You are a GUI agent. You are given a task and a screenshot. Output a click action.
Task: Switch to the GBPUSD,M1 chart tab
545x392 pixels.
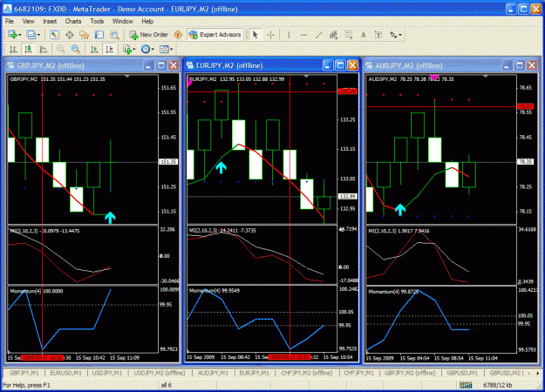coord(462,373)
